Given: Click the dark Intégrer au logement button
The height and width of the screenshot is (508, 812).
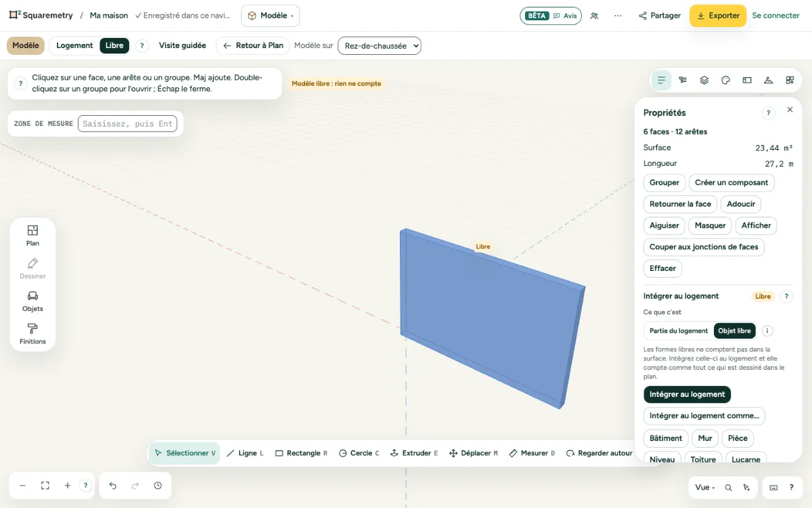Looking at the screenshot, I should pos(687,394).
